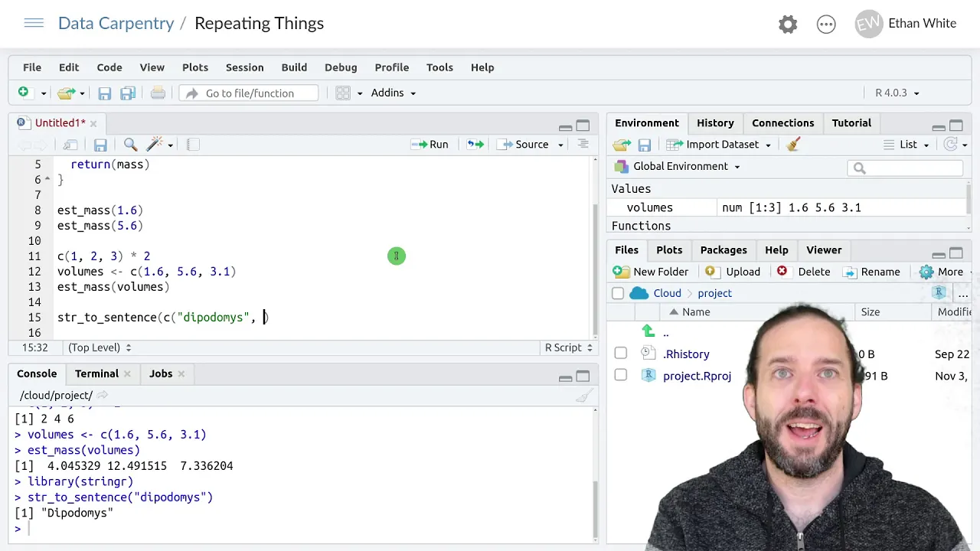Open the Addins dropdown

click(x=394, y=93)
